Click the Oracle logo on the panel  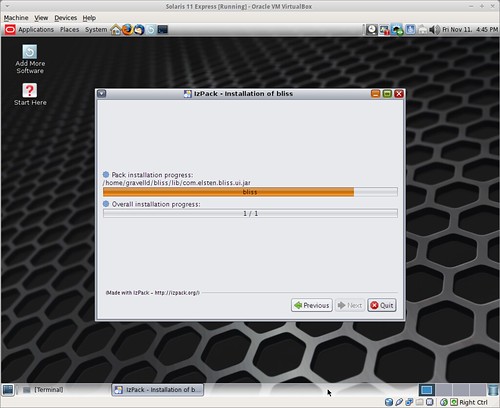(x=10, y=30)
